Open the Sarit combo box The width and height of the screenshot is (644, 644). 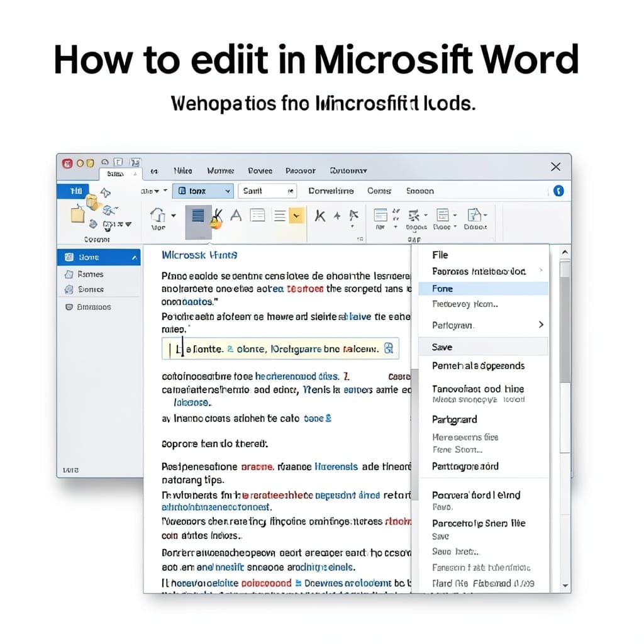(267, 191)
